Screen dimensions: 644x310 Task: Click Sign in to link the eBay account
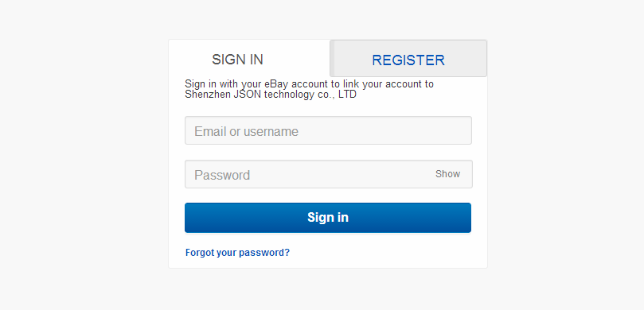click(328, 218)
